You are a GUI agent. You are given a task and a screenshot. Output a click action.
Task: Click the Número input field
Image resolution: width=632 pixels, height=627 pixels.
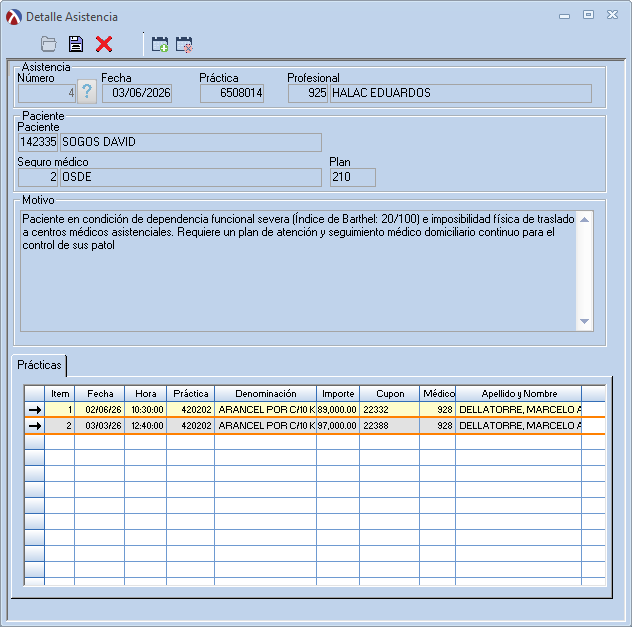(x=47, y=93)
